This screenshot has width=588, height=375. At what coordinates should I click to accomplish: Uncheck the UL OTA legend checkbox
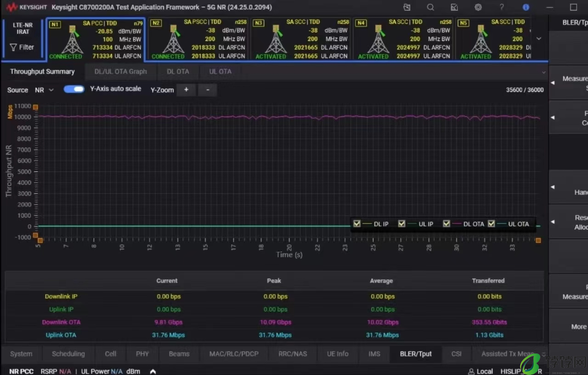[491, 224]
